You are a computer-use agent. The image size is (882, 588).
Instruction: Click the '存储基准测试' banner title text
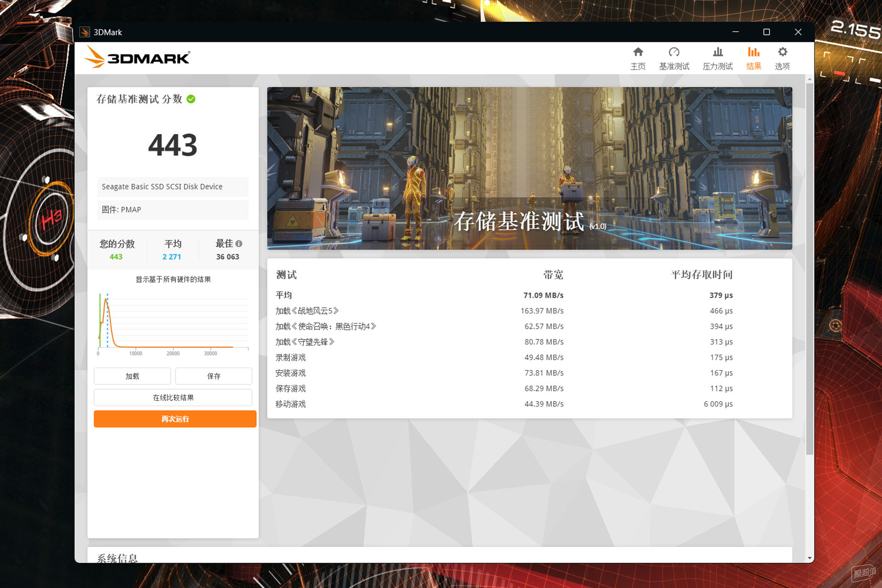(519, 221)
